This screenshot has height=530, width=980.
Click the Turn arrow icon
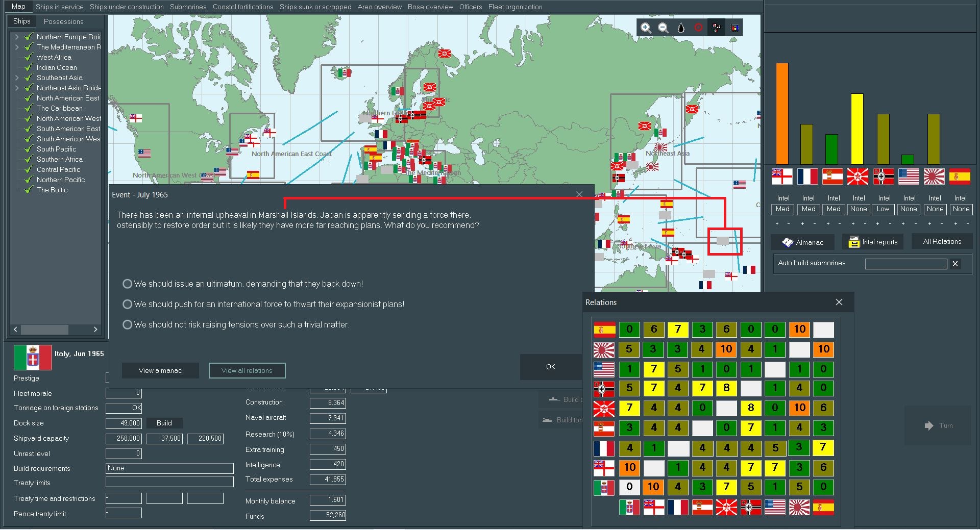point(929,425)
